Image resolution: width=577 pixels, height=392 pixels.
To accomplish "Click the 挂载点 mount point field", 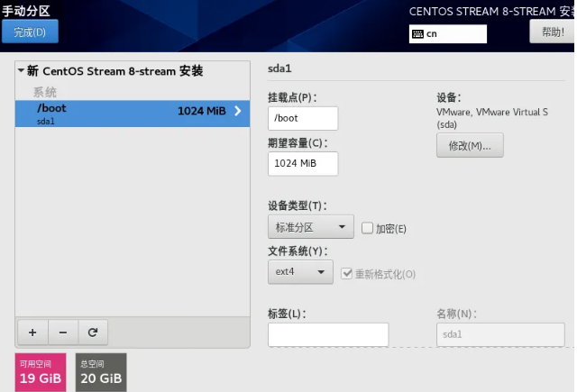I will click(303, 118).
